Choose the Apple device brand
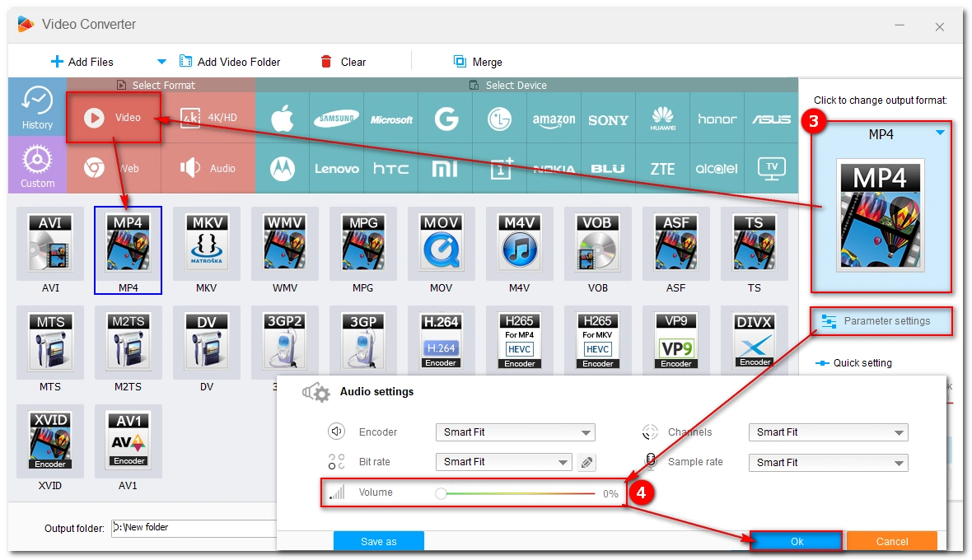The image size is (972, 560). point(283,118)
